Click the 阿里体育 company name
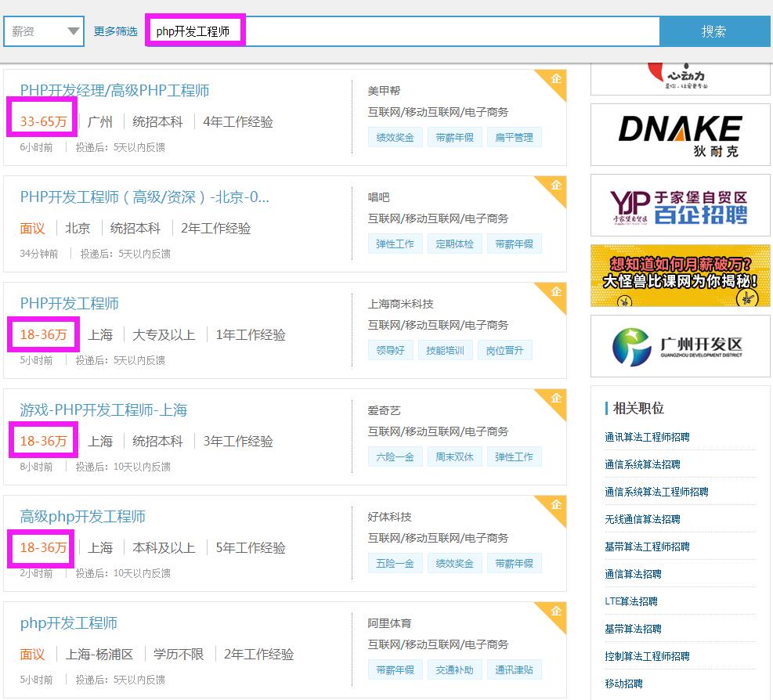 [x=389, y=623]
